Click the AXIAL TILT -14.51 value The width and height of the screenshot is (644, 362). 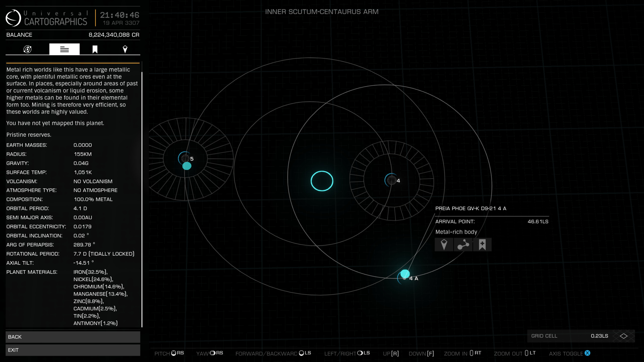pyautogui.click(x=84, y=263)
